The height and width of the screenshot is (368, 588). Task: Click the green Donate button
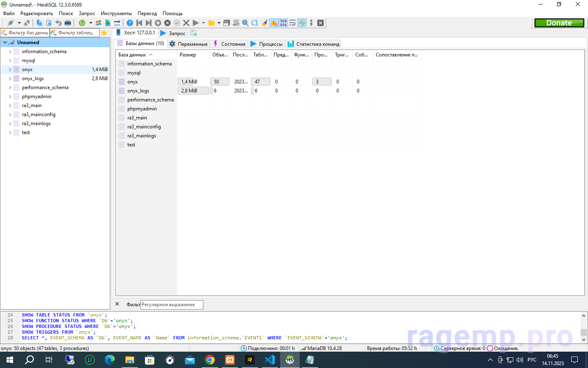coord(559,23)
